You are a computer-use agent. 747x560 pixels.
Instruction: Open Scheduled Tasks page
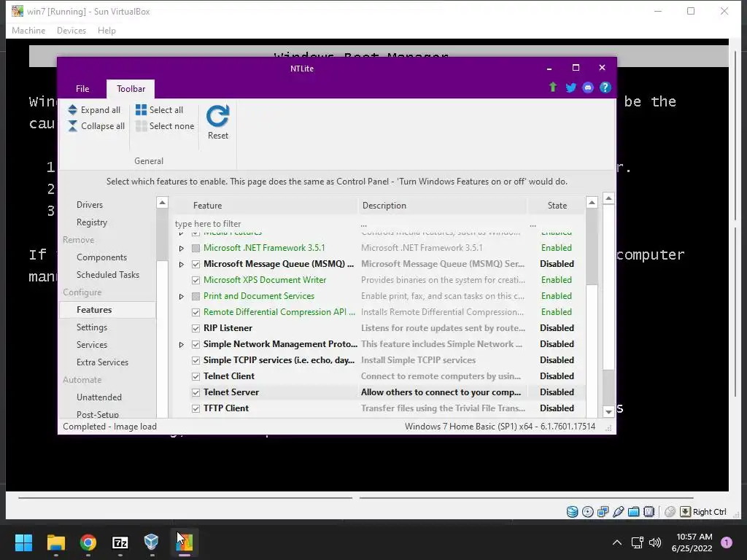(x=108, y=275)
